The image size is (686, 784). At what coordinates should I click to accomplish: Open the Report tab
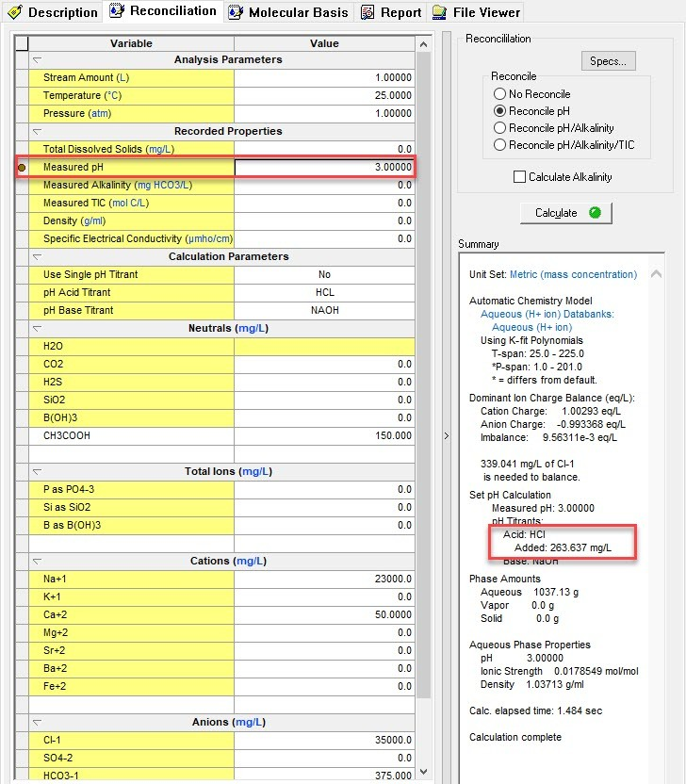click(x=391, y=12)
